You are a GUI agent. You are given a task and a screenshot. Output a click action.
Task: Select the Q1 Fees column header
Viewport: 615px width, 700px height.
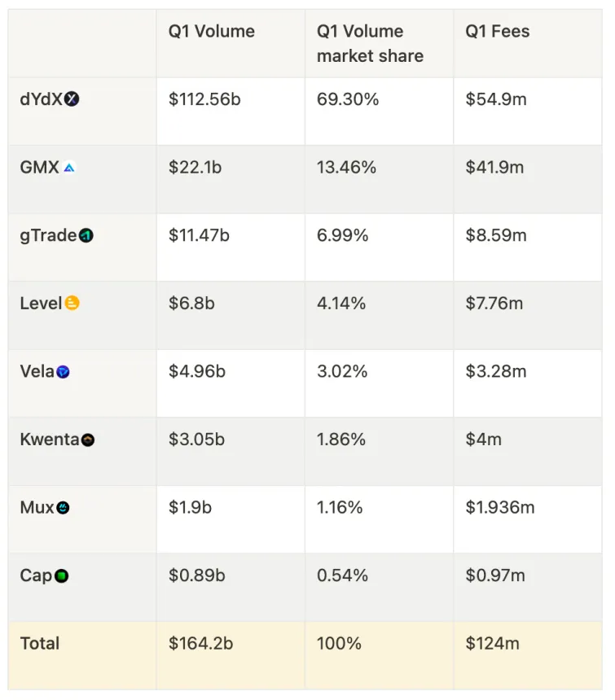498,32
